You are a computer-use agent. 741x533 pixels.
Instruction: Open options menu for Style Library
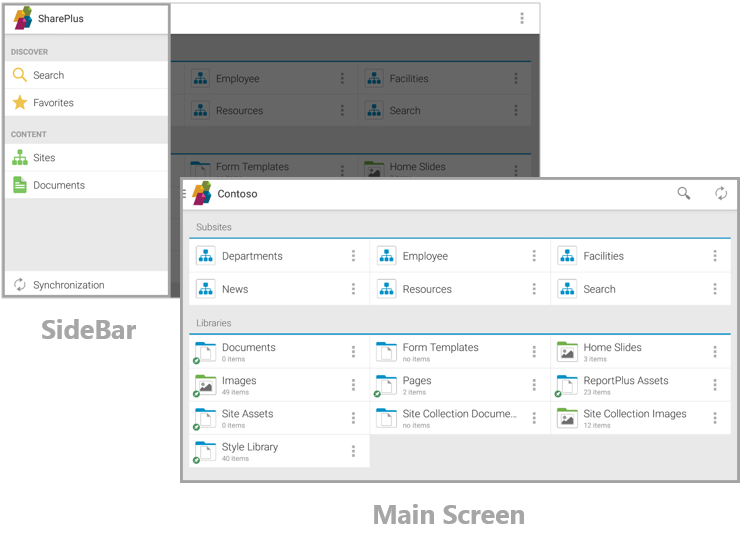pyautogui.click(x=353, y=451)
